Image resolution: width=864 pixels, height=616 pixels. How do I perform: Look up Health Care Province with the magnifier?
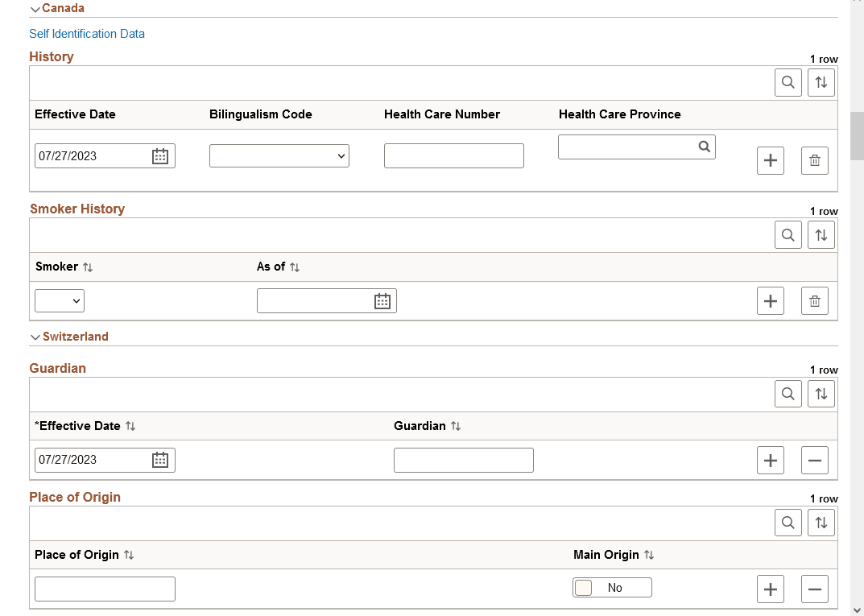point(704,147)
